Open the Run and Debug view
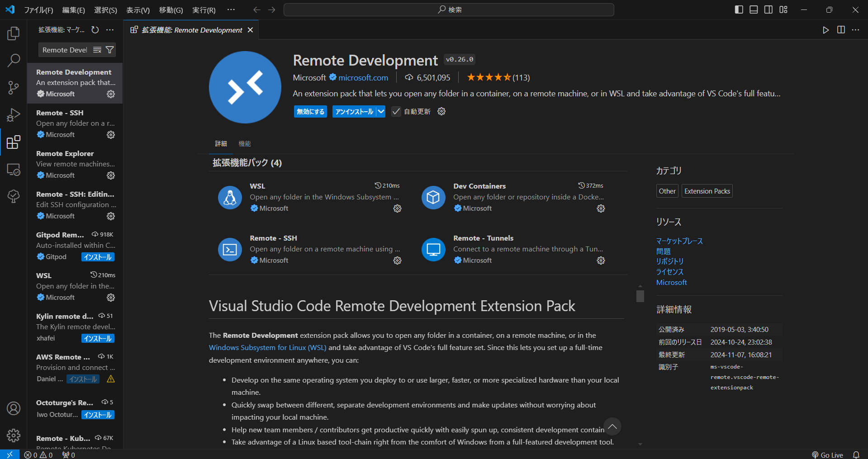Screen dimensions: 868x459 pos(14,115)
